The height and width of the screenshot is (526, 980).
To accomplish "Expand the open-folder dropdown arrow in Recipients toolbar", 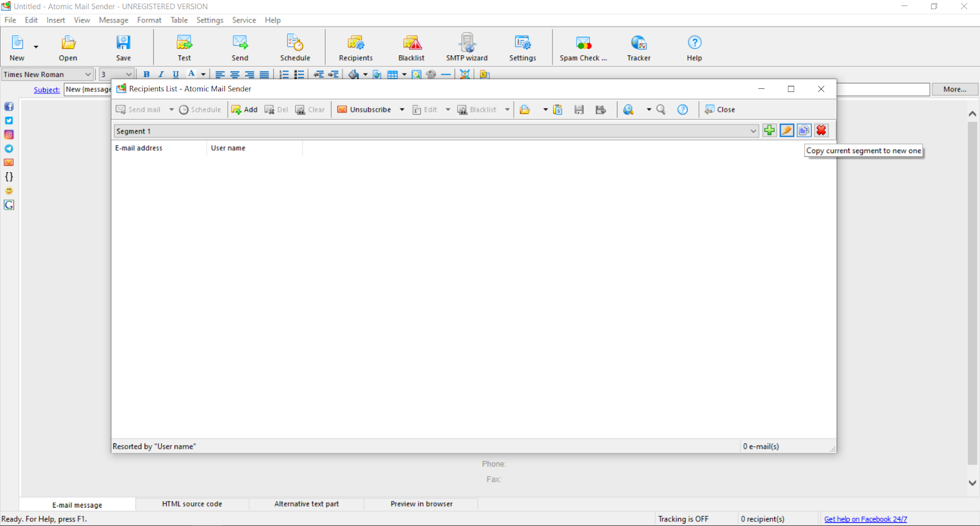I will click(x=545, y=110).
